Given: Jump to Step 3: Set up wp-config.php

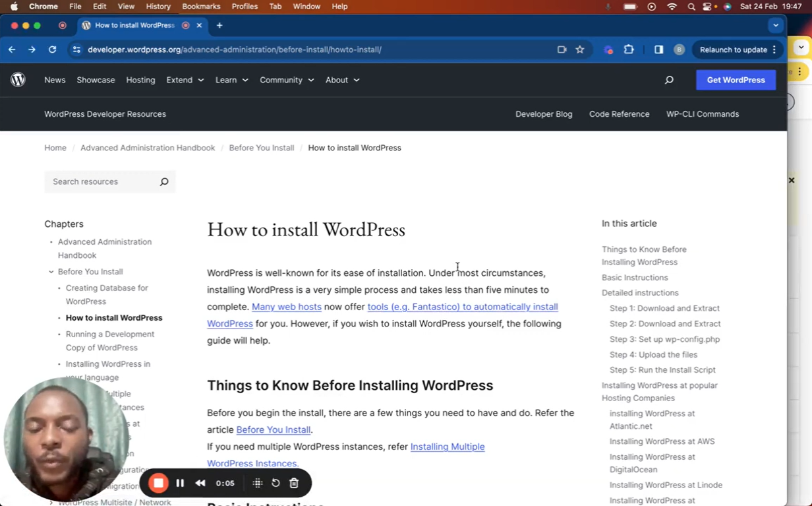Looking at the screenshot, I should 664,339.
